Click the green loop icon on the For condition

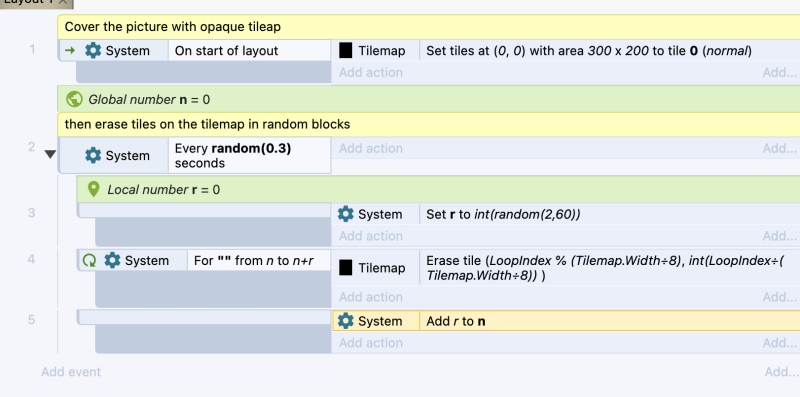tap(89, 261)
